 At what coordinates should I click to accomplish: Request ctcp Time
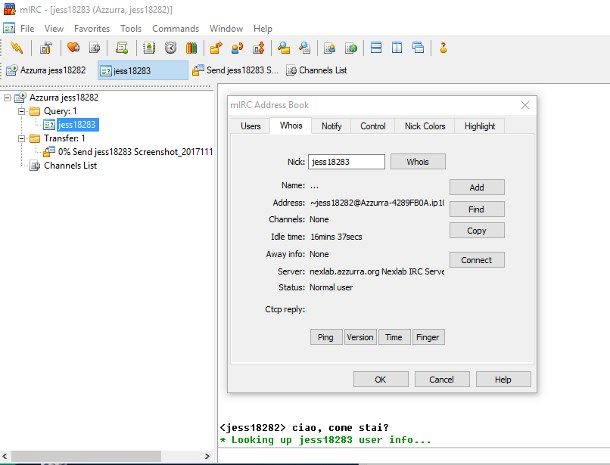coord(394,337)
